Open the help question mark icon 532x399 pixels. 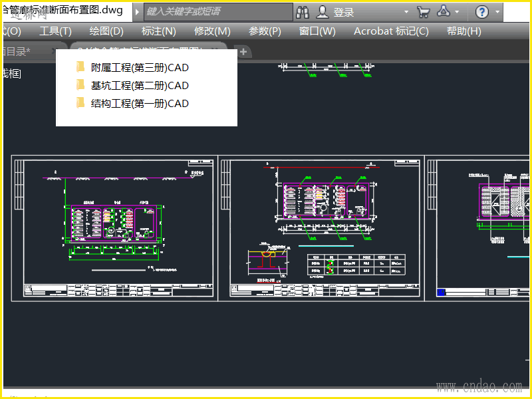(481, 12)
